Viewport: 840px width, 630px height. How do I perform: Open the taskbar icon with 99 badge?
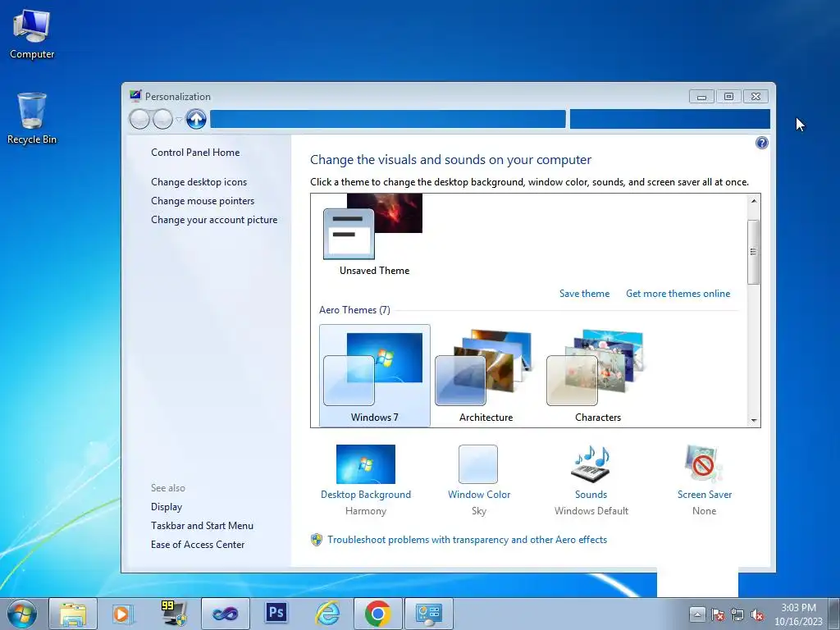(175, 614)
